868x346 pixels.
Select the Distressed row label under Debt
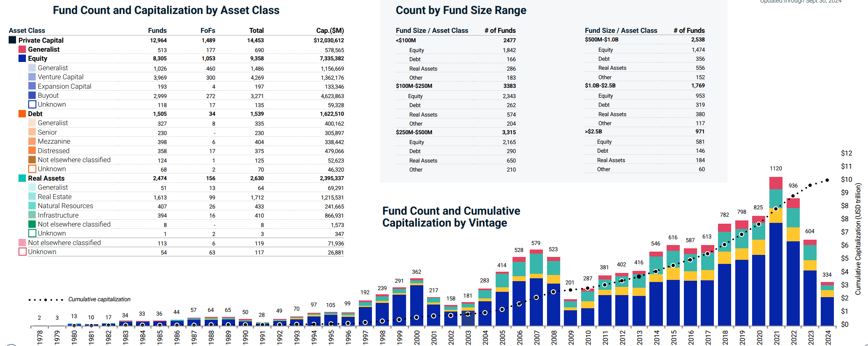(53, 151)
